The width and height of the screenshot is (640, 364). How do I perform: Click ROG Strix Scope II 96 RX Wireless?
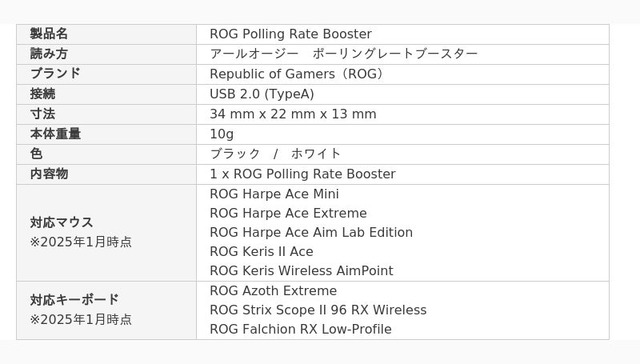point(318,310)
